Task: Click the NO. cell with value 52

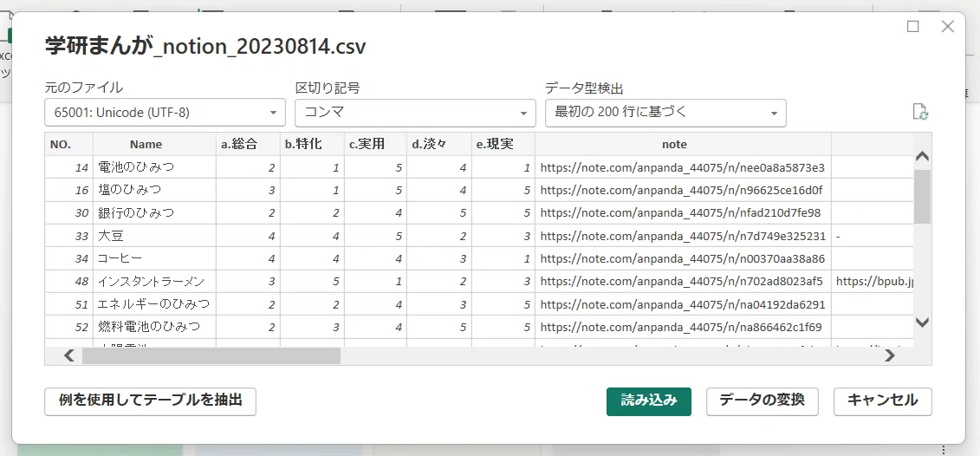Action: [68, 327]
